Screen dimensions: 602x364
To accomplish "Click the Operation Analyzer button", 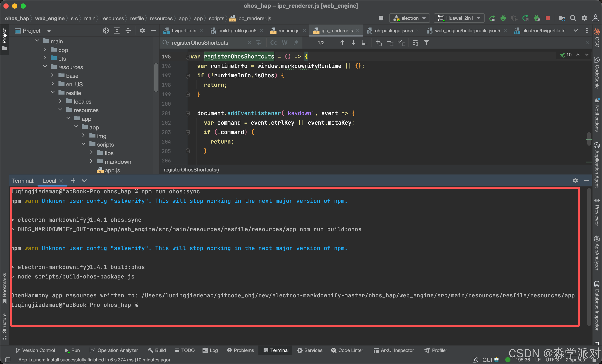I will [x=114, y=350].
